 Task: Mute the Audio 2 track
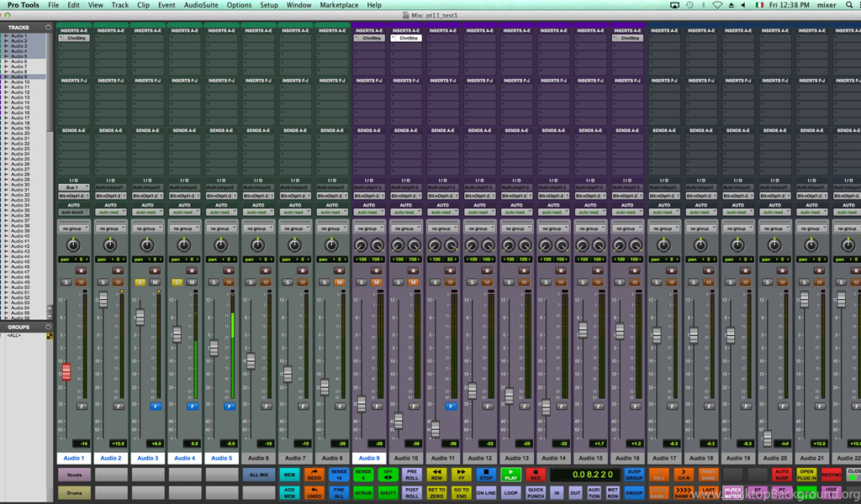click(x=119, y=282)
